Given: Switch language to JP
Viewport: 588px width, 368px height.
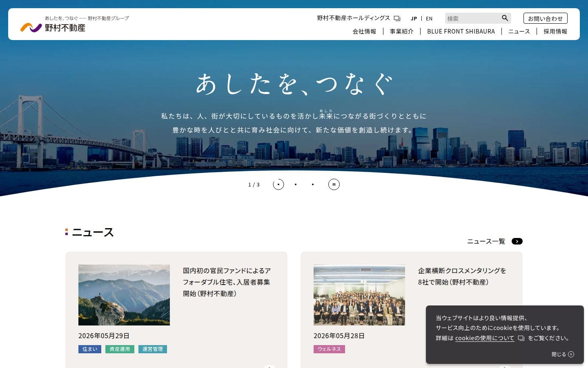Looking at the screenshot, I should (414, 18).
